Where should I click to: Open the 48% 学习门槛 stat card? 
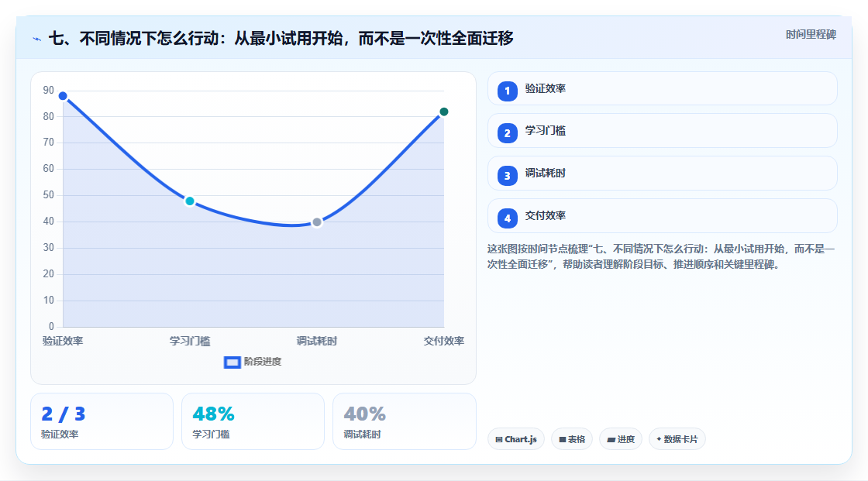[253, 422]
